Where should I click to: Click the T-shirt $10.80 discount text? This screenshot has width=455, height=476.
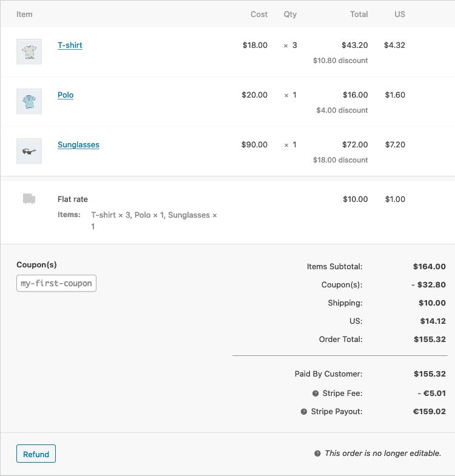coord(340,61)
